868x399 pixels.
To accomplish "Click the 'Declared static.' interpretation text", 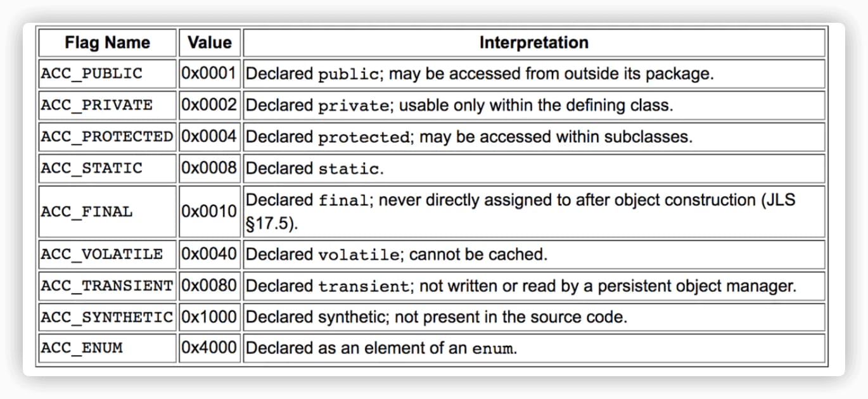I will pyautogui.click(x=314, y=168).
